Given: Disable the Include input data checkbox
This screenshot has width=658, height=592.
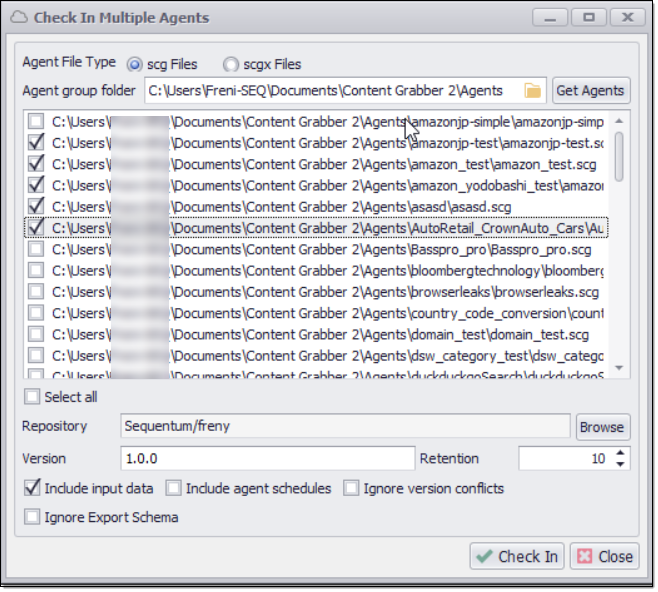Looking at the screenshot, I should [x=33, y=489].
